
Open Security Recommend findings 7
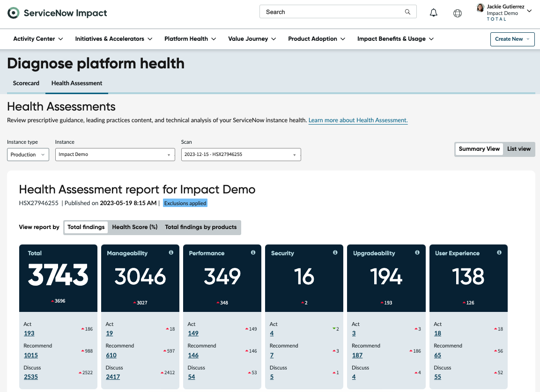tap(272, 355)
